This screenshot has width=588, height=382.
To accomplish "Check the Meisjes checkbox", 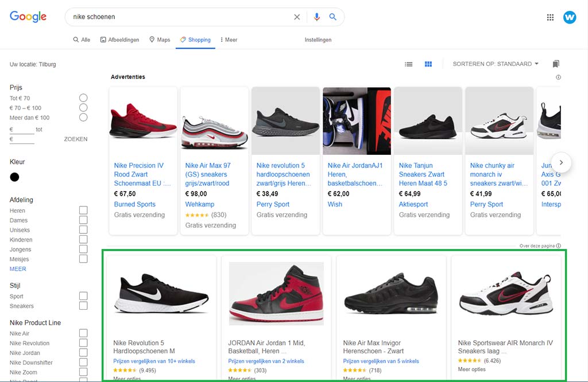I will pos(83,259).
